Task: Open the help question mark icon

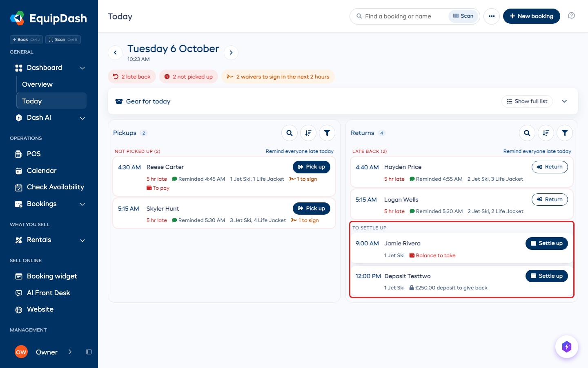Action: [x=571, y=16]
